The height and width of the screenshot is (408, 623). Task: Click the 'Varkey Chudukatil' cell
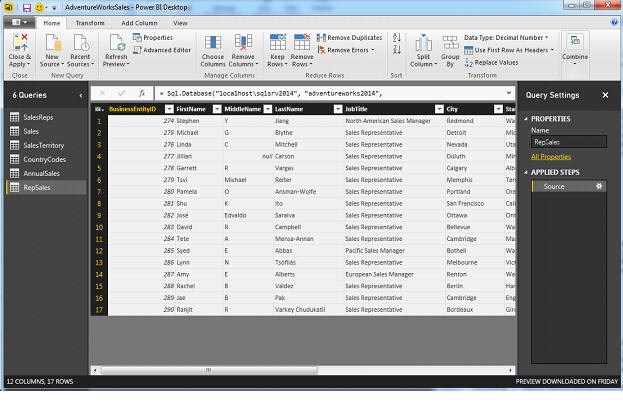(308, 309)
